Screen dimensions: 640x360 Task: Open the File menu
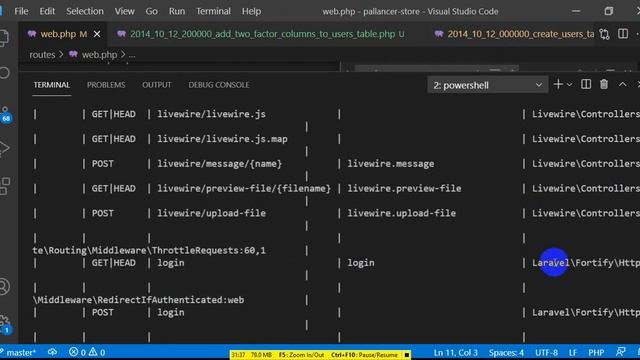21,11
